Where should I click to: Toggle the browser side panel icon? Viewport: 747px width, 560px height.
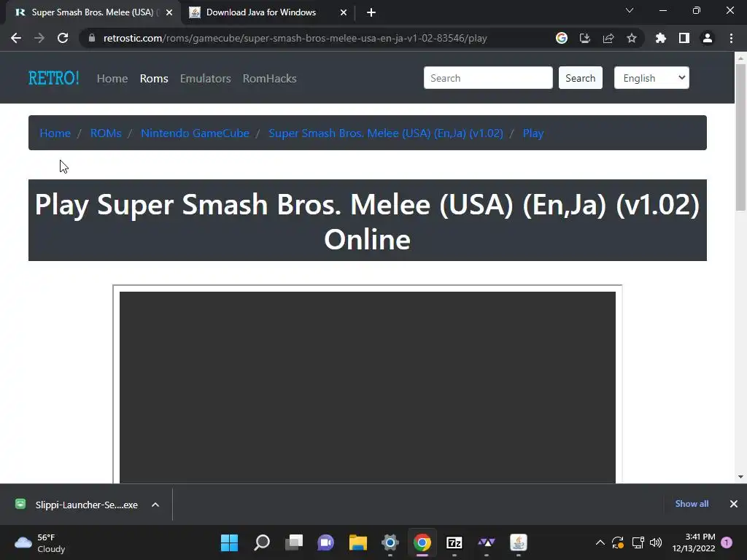click(684, 38)
